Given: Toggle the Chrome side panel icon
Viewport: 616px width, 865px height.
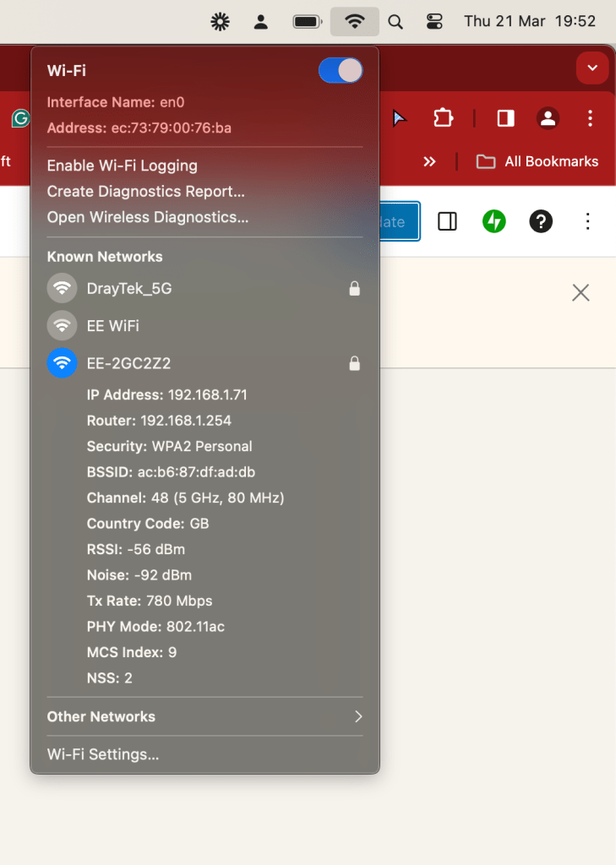Looking at the screenshot, I should point(505,118).
